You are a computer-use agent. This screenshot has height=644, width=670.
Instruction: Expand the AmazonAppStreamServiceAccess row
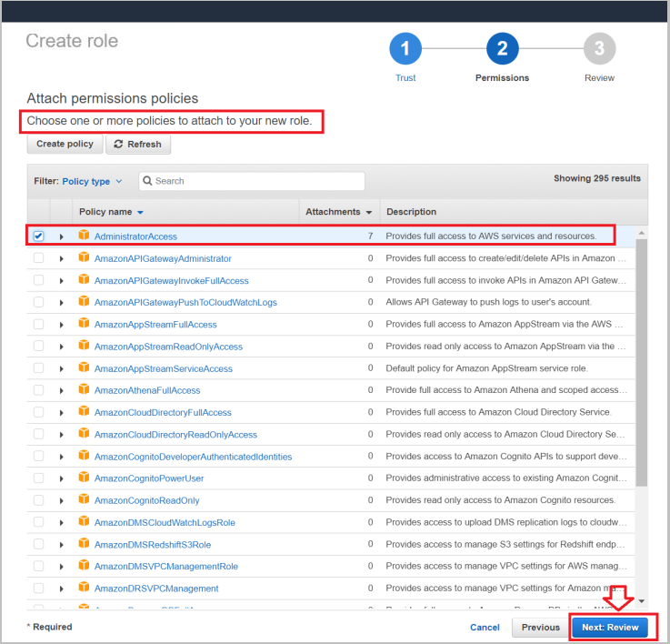tap(62, 369)
